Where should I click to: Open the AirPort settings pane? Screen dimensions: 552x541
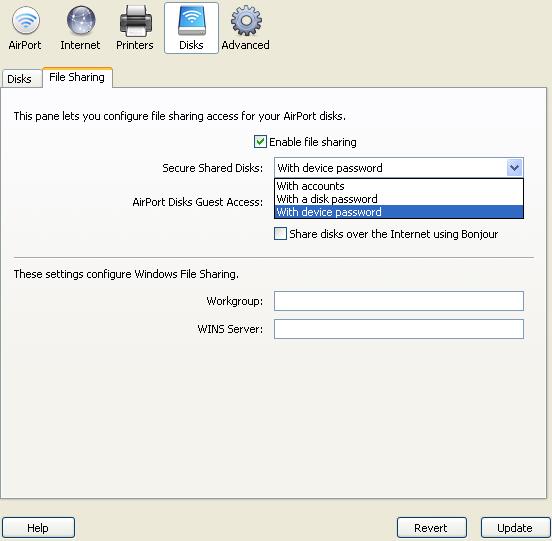25,28
